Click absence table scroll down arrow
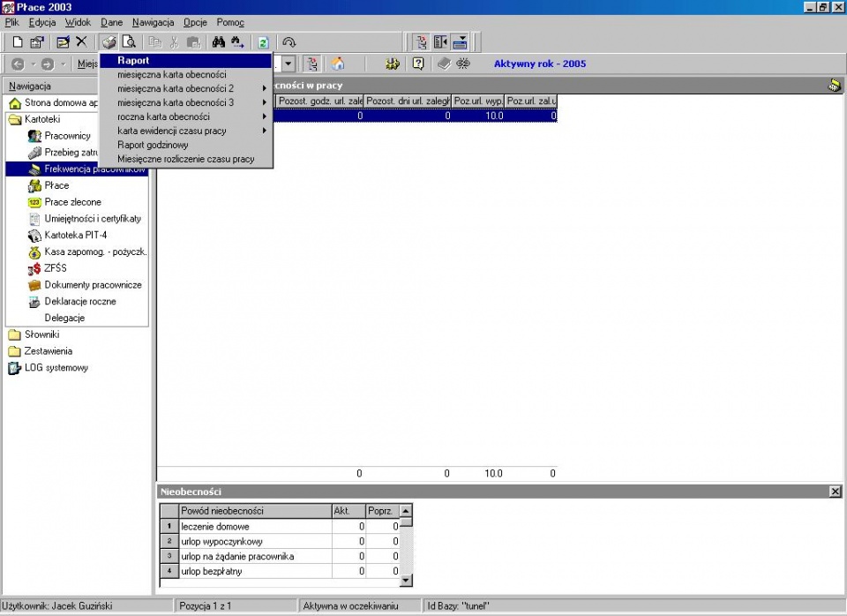Screen dimensions: 847x616 (x=406, y=581)
